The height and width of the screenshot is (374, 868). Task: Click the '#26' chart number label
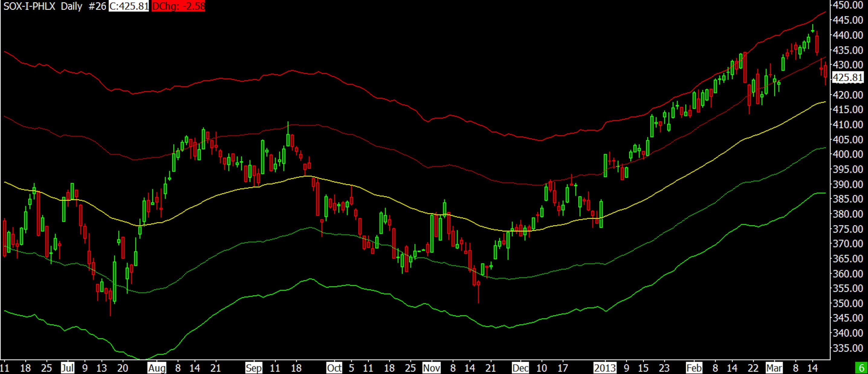(97, 6)
